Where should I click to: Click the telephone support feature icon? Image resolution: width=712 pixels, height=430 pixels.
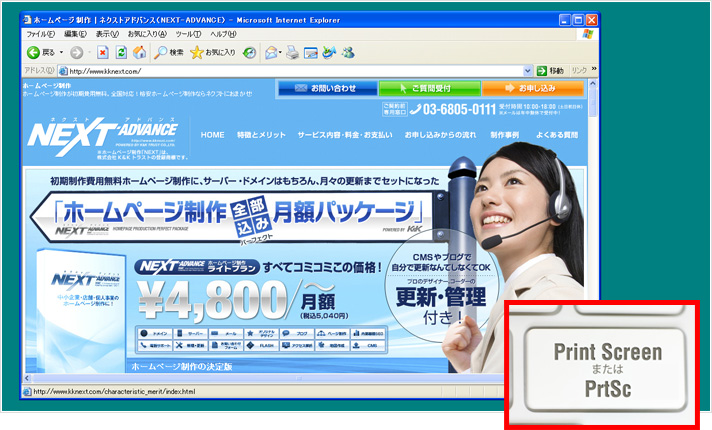(143, 346)
